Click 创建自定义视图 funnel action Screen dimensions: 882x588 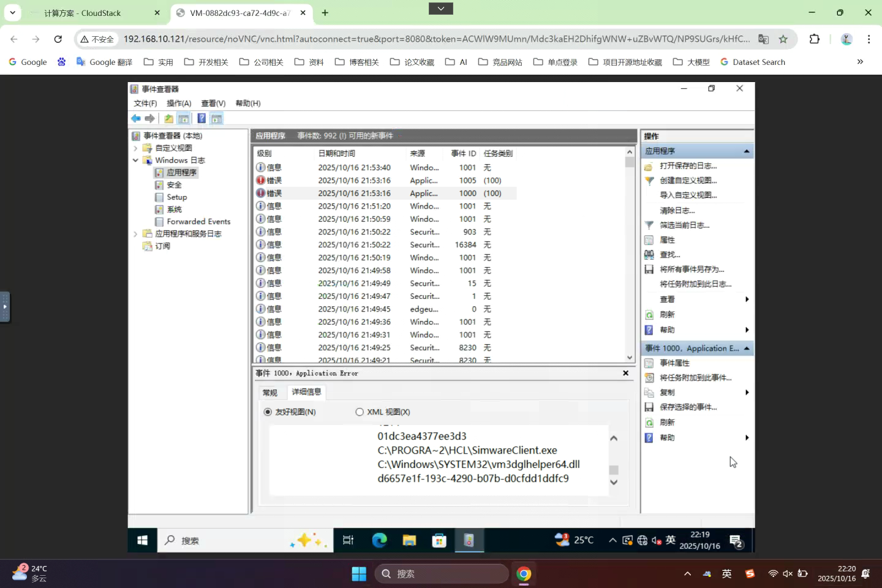point(688,181)
